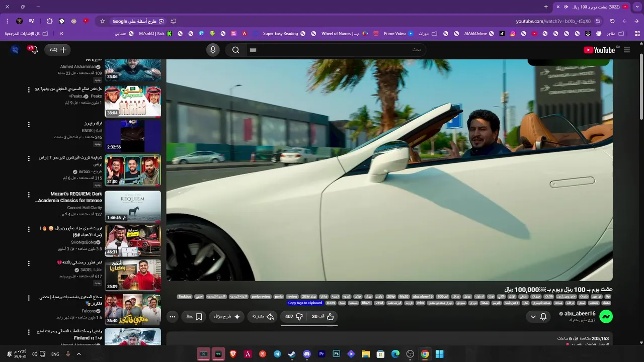Click Ask Google about page button

click(x=138, y=21)
